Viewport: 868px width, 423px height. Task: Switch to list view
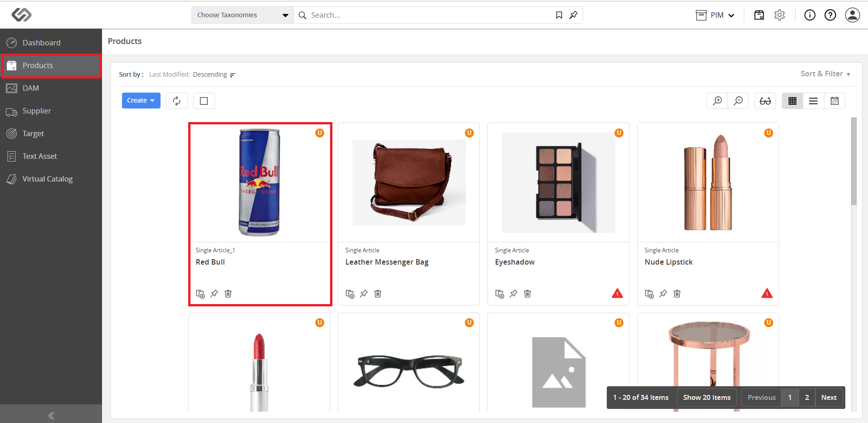813,101
